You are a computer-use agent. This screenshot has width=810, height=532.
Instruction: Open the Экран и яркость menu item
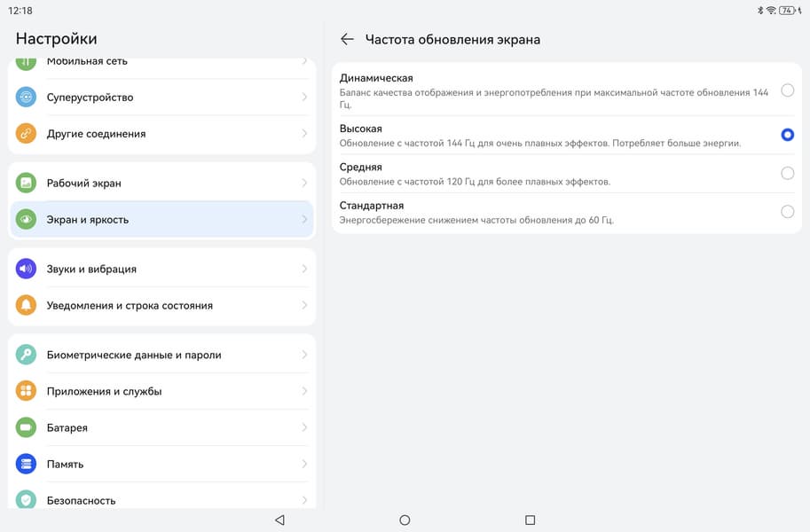click(161, 219)
